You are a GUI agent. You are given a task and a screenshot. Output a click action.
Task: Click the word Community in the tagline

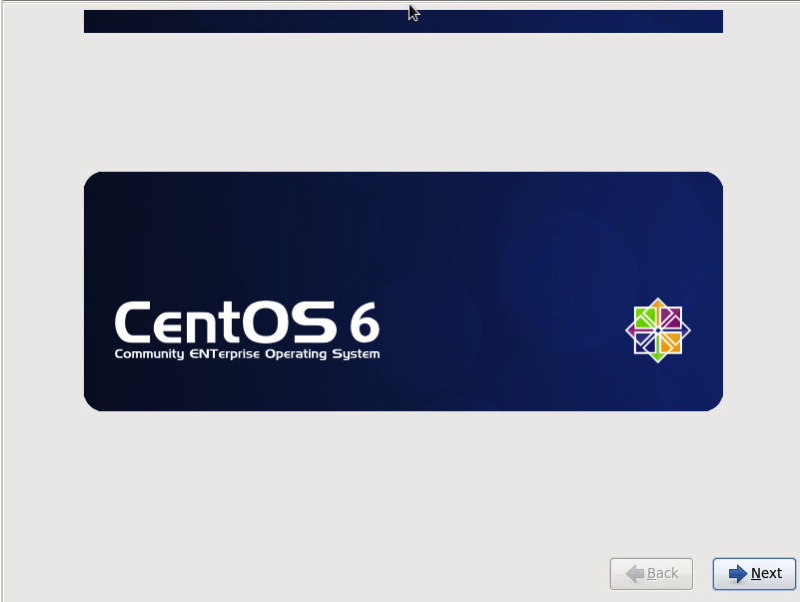tap(149, 354)
